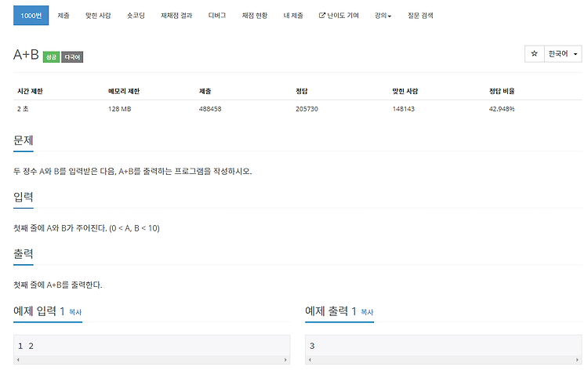The height and width of the screenshot is (374, 588).
Task: Click the 다국어 badge
Action: (72, 57)
